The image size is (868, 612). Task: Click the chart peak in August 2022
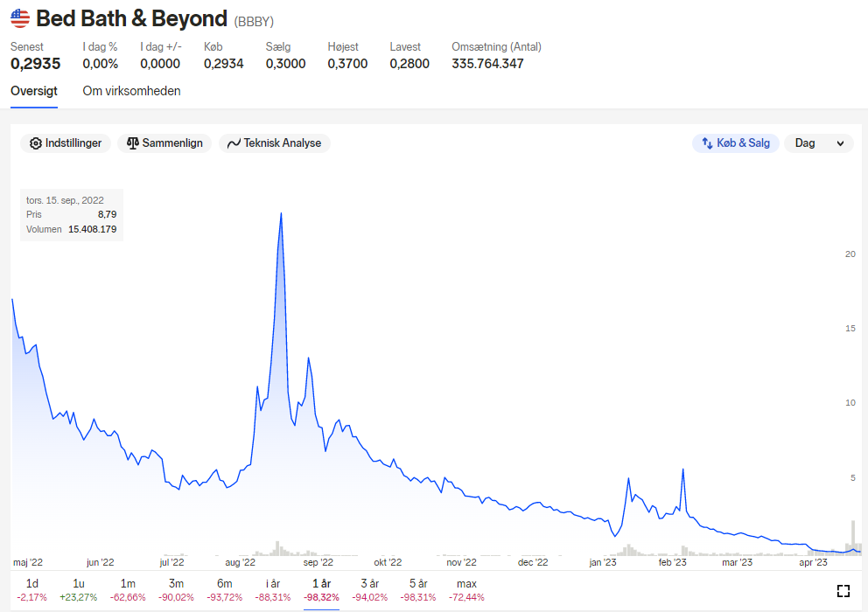tap(281, 213)
